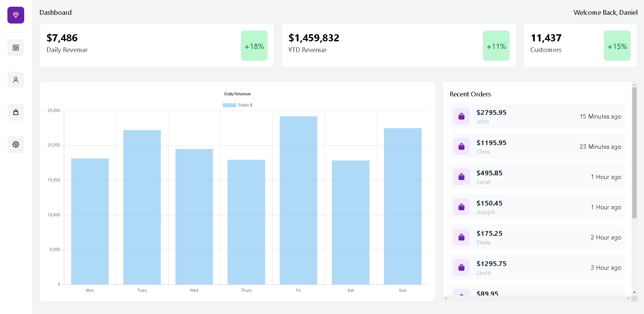The height and width of the screenshot is (314, 644).
Task: Click the +11% YTD Revenue badge
Action: pos(496,46)
